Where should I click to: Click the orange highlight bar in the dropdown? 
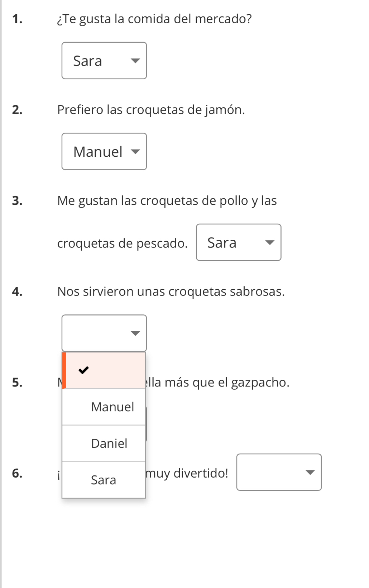64,370
